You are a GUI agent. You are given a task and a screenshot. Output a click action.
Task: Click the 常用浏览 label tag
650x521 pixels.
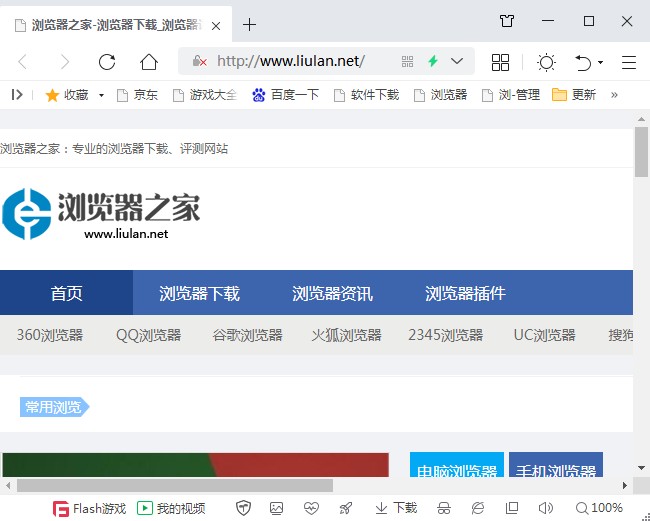[x=54, y=407]
